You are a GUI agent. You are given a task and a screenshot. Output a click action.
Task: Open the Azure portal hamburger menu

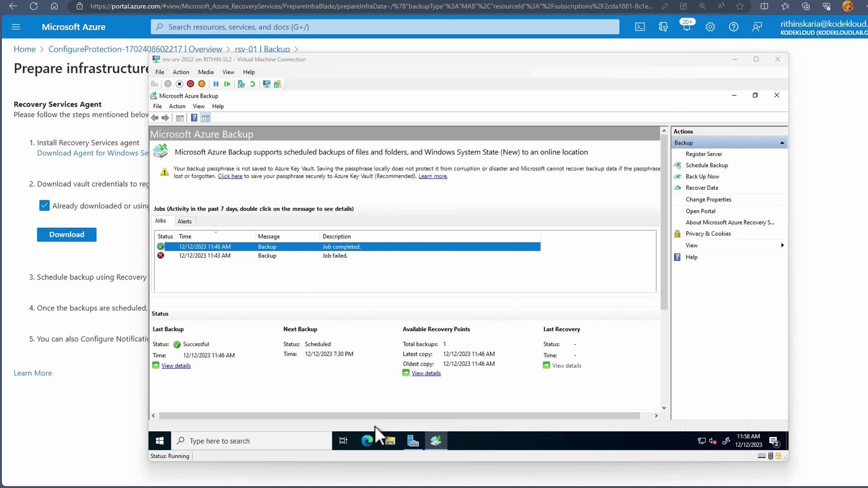click(16, 27)
